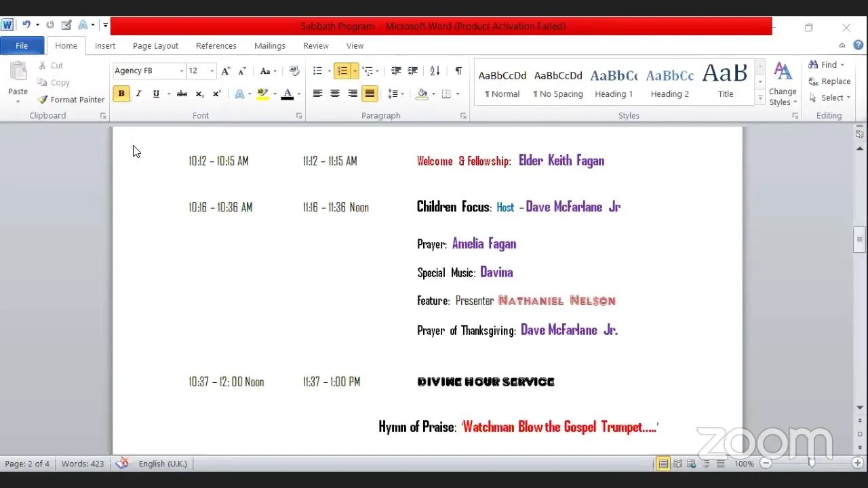
Task: Increase paragraph indent
Action: pyautogui.click(x=414, y=71)
